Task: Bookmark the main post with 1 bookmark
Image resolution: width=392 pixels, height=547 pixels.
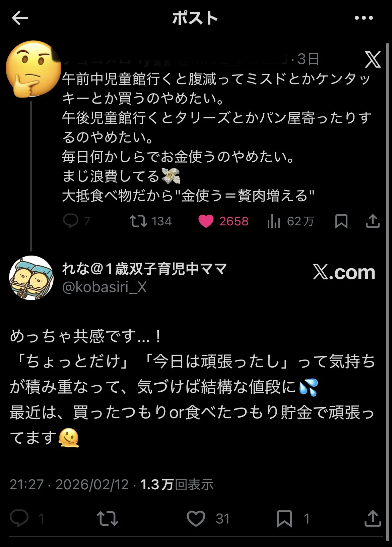Action: point(284,518)
